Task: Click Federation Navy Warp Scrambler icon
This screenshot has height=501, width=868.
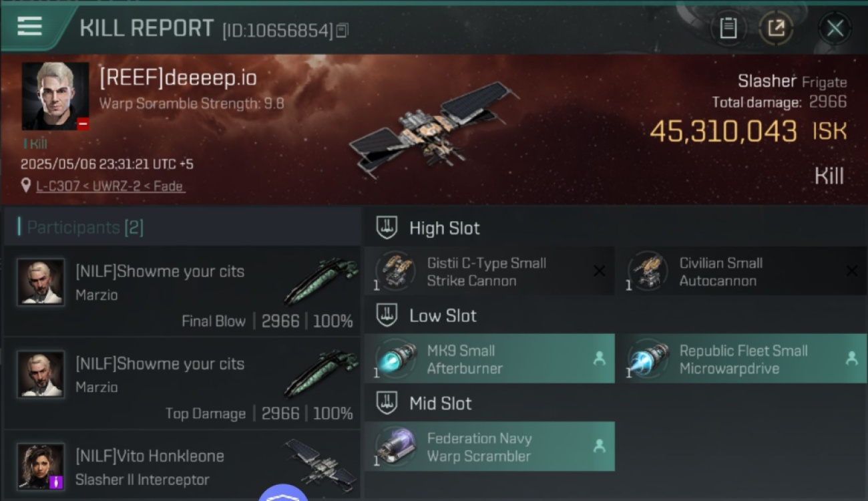Action: 395,447
